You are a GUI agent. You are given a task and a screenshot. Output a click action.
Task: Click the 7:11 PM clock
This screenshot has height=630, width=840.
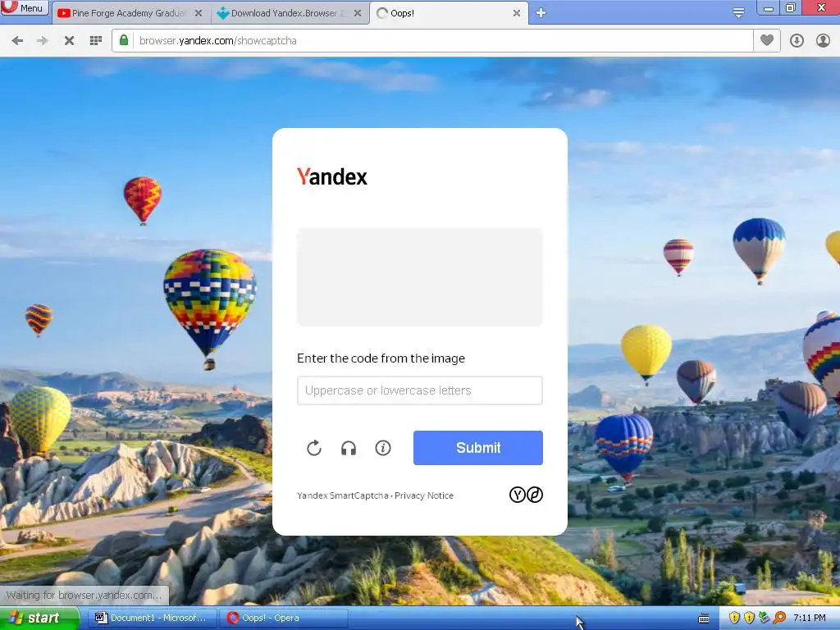click(810, 619)
